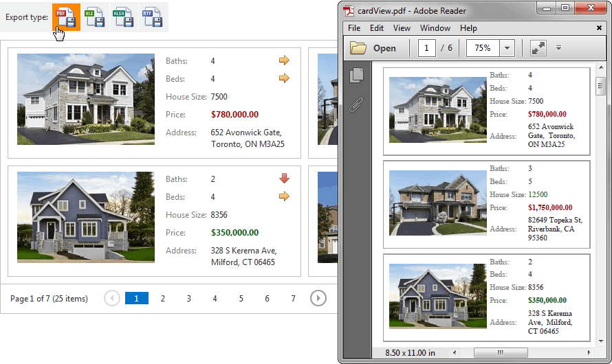Image resolution: width=612 pixels, height=364 pixels.
Task: Click the Baths arrow on Avonwick Gate card
Action: 284,60
